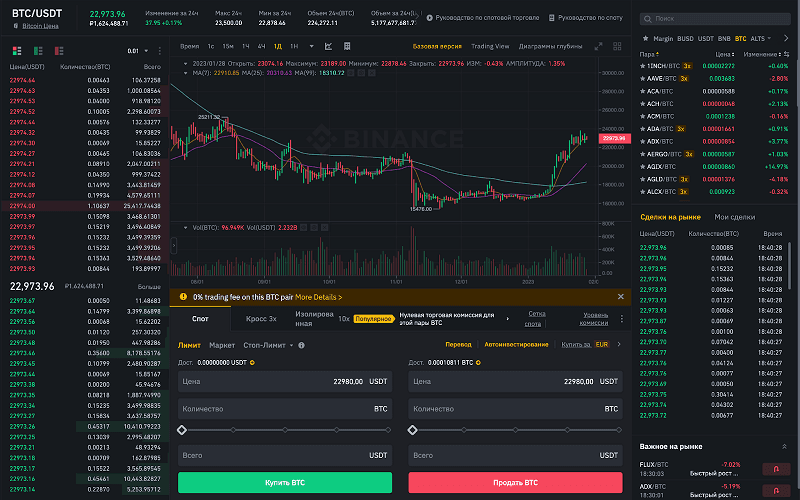Open Стоп-Лимит order type dropdown
Screen dimensions: 800x500
point(268,345)
